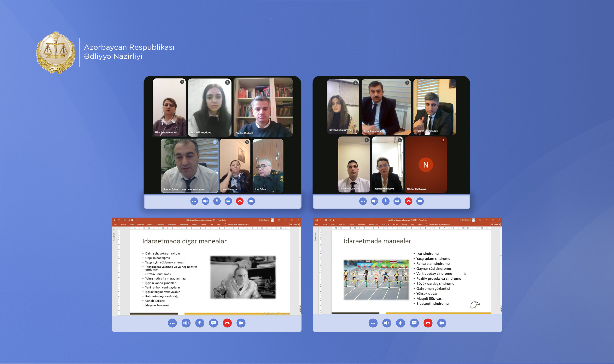Click lightbulb Tell me icon in left PowerPoint
The image size is (614, 364).
click(x=225, y=224)
